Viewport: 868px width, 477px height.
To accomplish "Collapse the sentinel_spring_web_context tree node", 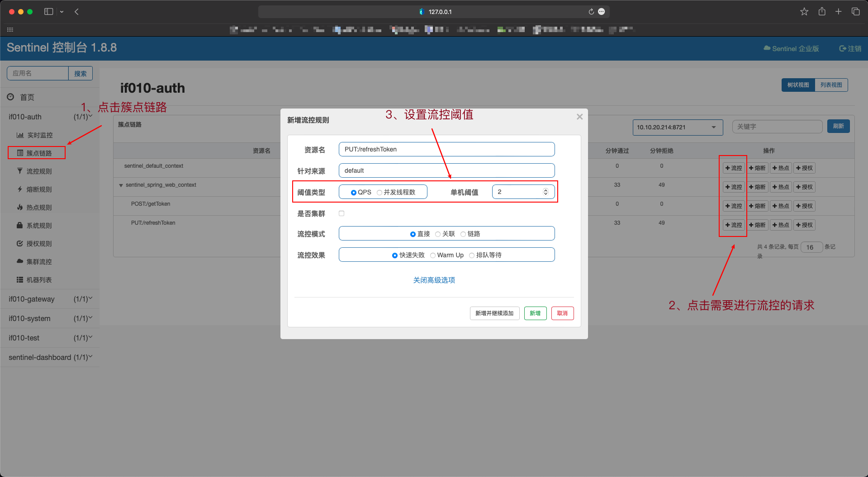I will (x=121, y=185).
